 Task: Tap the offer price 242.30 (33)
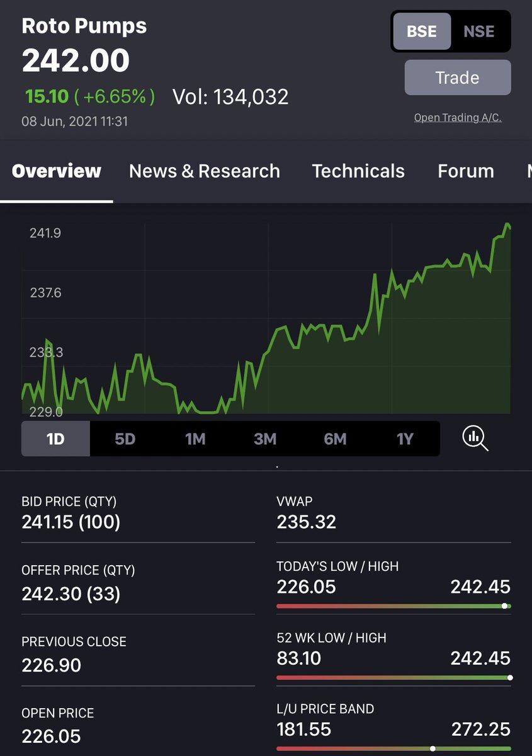coord(71,593)
